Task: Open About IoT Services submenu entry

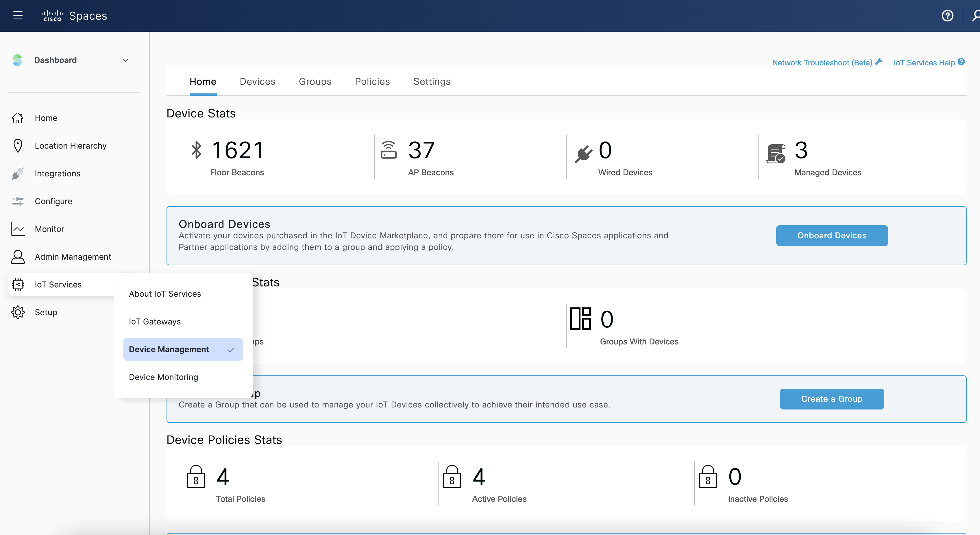Action: (165, 294)
